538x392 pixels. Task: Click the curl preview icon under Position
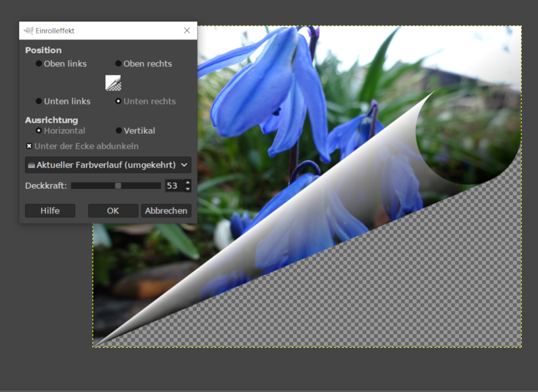click(x=113, y=83)
